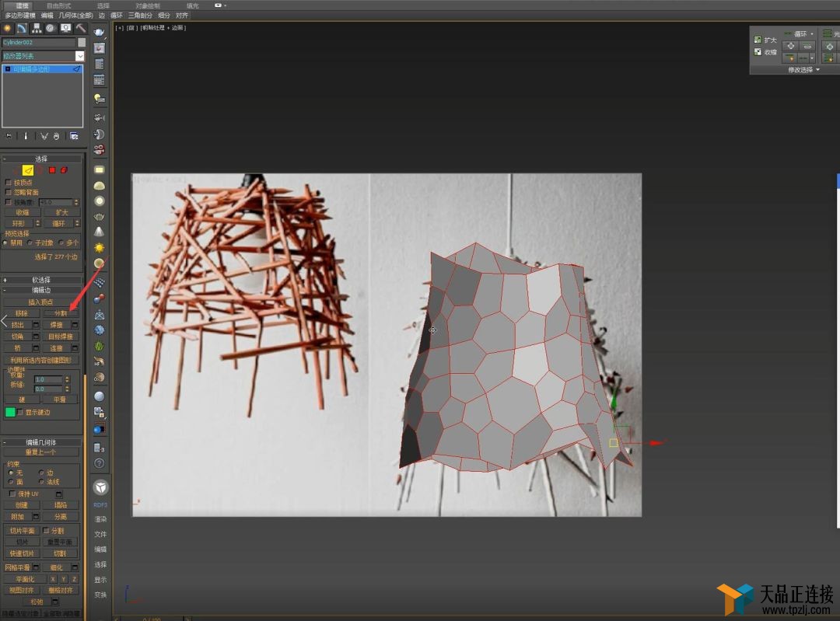Click the light bulb lister icon
Viewport: 840px width, 621px height.
click(99, 99)
